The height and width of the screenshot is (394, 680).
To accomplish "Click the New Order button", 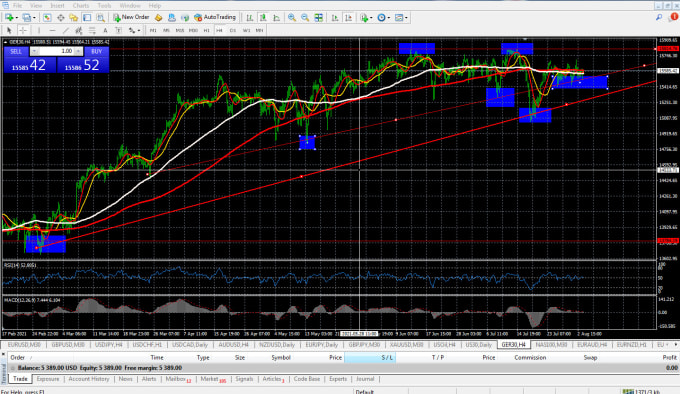I will 131,17.
